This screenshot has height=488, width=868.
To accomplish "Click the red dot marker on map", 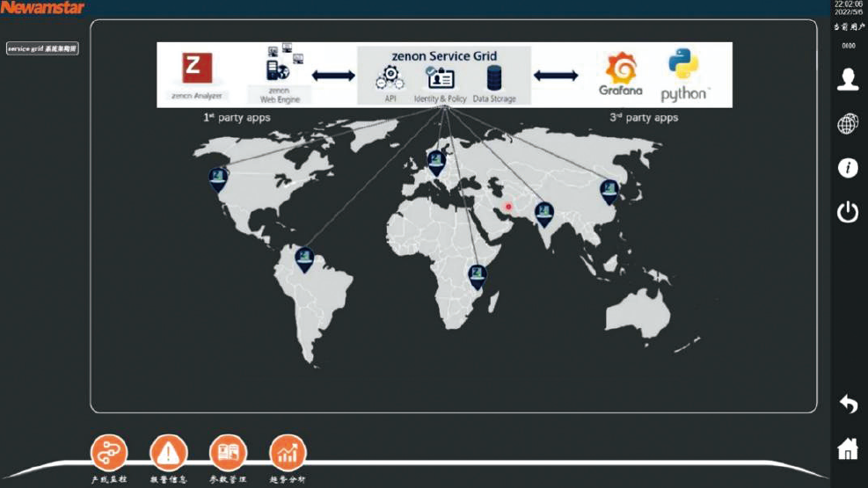I will click(508, 207).
